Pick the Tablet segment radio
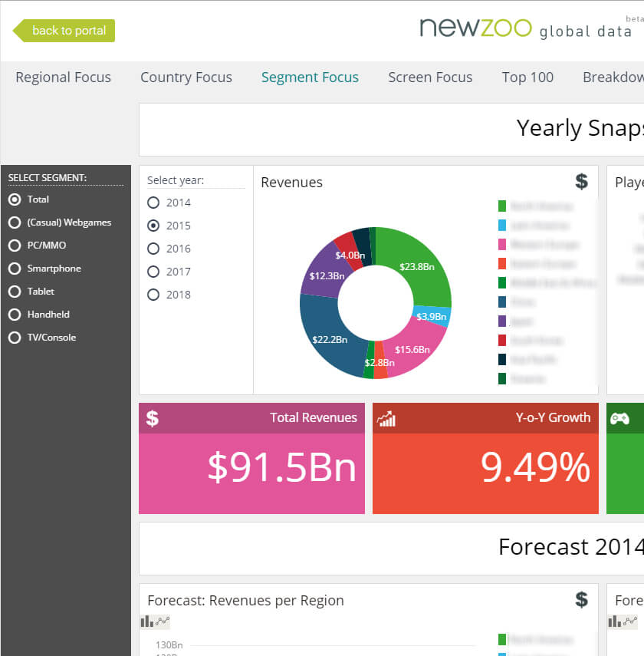This screenshot has width=644, height=656. point(15,292)
